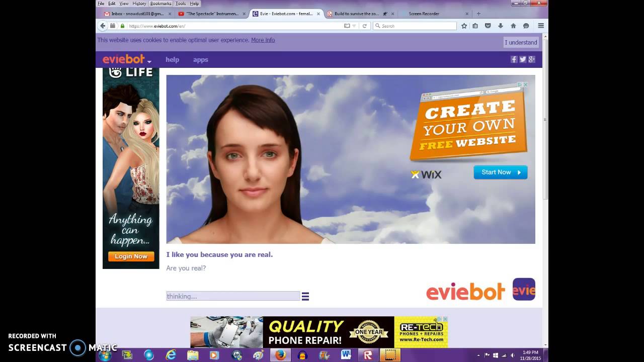Viewport: 644px width, 362px height.
Task: Open the address bar history dropdown arrow
Action: coord(354,26)
